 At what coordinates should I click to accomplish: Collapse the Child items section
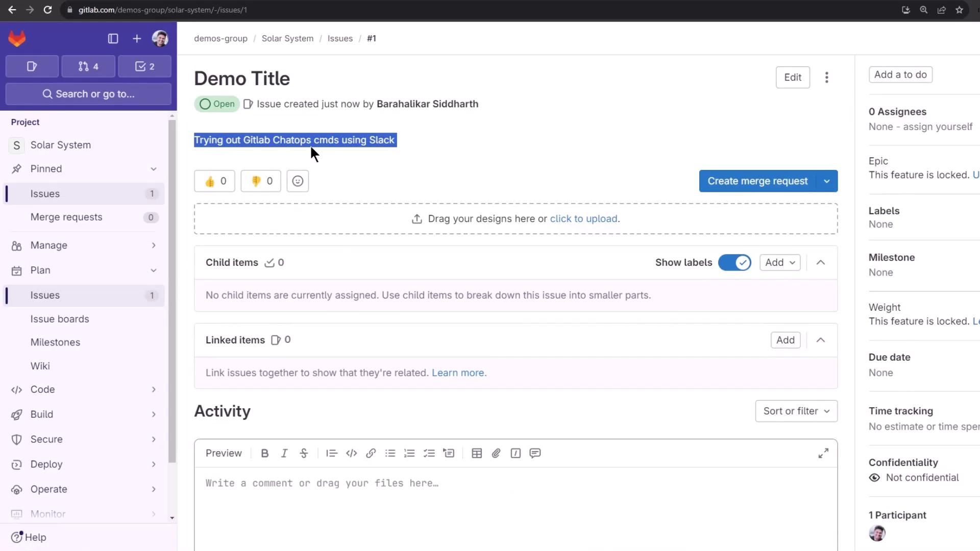[x=821, y=262]
